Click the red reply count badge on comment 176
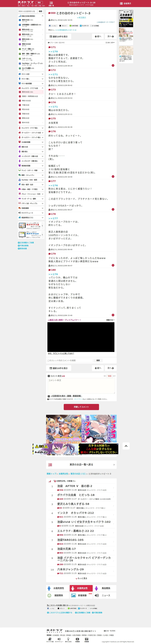 113,177
